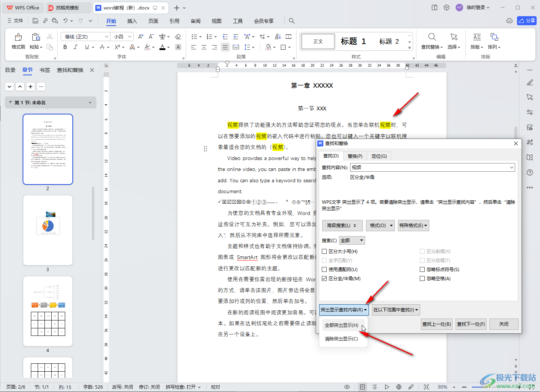The width and height of the screenshot is (540, 392).
Task: Switch to web layout globe icon
Action: 399,387
